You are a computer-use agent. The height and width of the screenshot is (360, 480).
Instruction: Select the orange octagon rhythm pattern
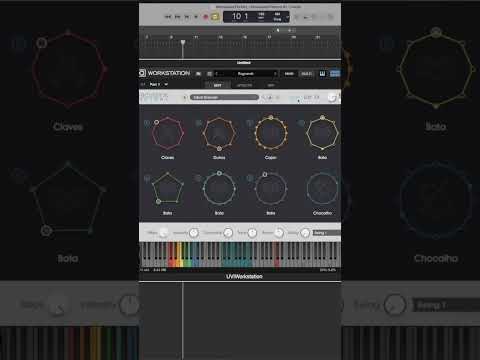(x=219, y=133)
